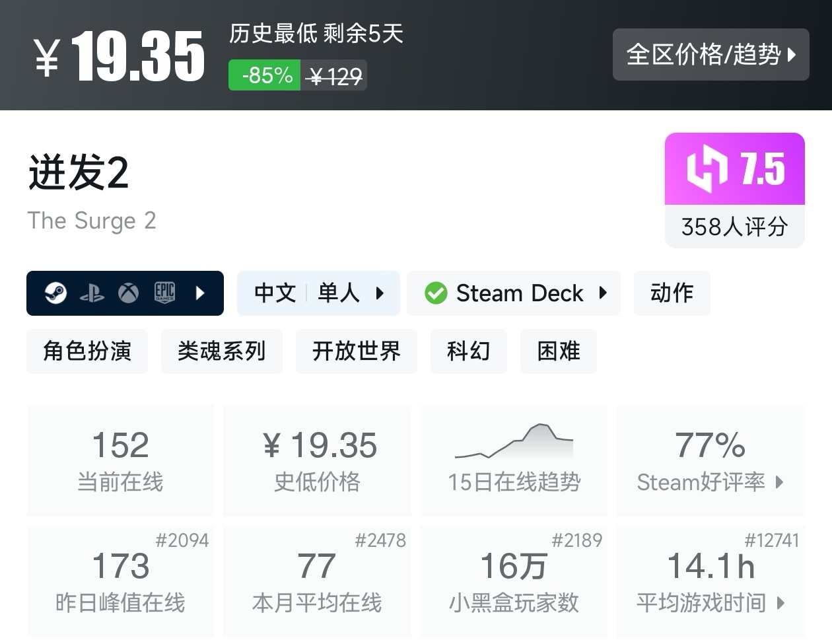Click the struck-through ¥129 original price

[x=335, y=77]
